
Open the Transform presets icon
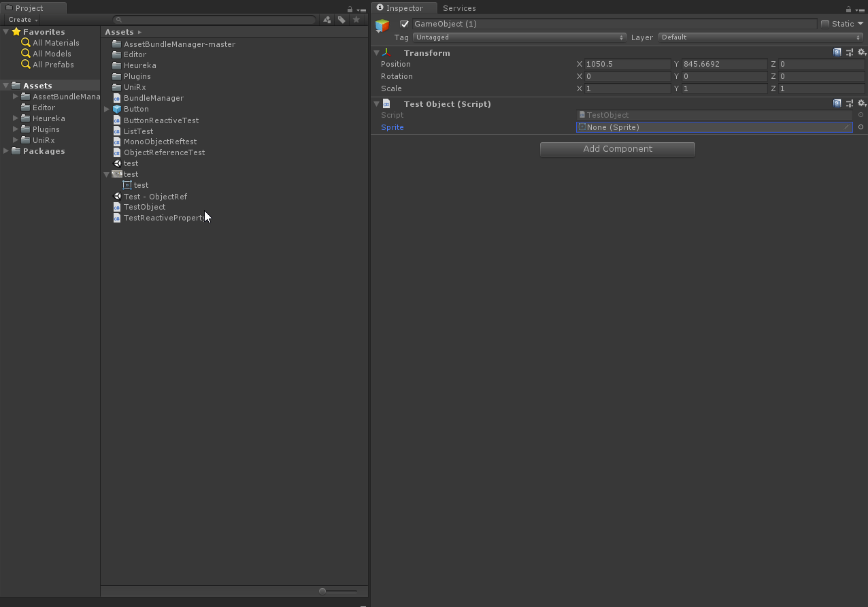(849, 52)
